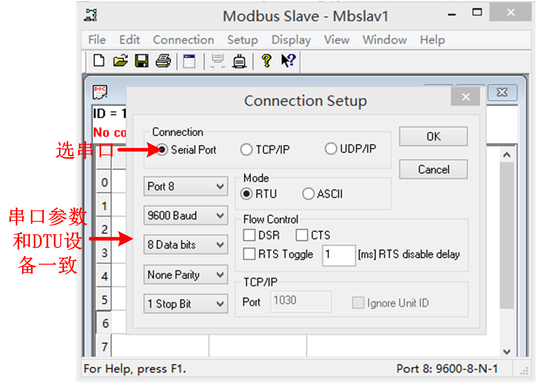This screenshot has width=554, height=392.
Task: Open the Setup menu
Action: coord(242,40)
